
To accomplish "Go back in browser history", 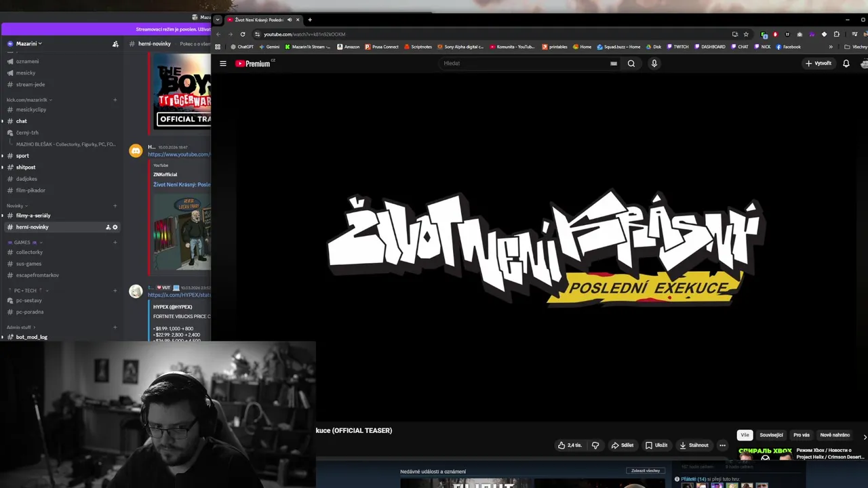I will click(x=218, y=34).
